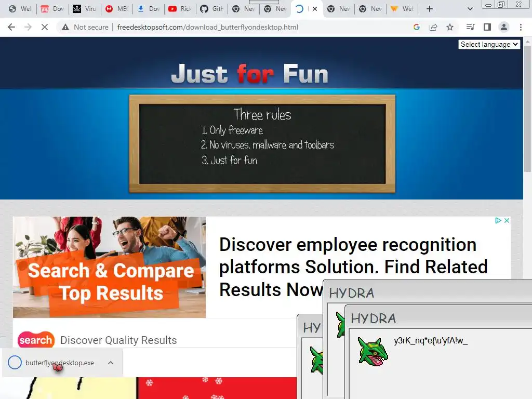The image size is (532, 399).
Task: Click the Google icon in address bar
Action: click(x=417, y=27)
